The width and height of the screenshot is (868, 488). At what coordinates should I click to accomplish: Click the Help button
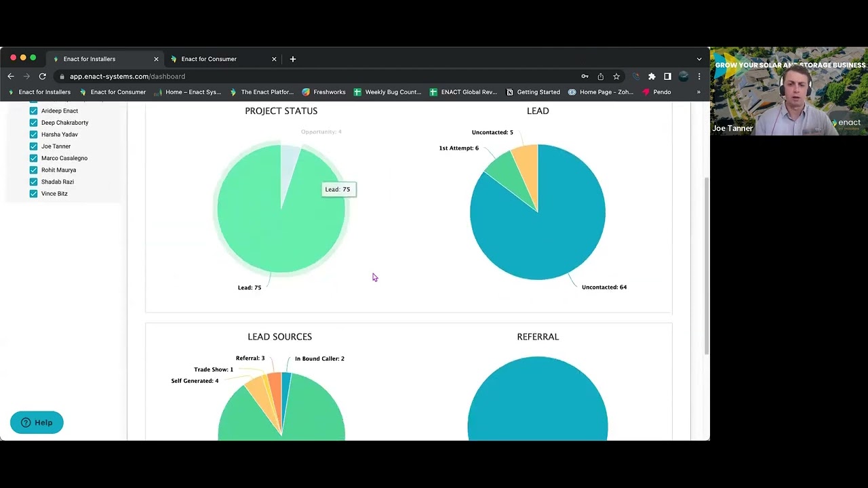coord(37,422)
